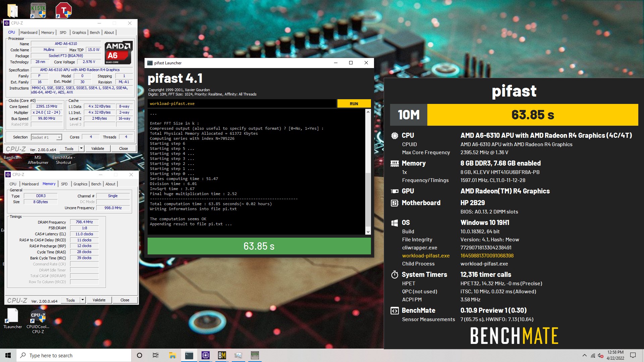Click the Motherboard icon in BenchMate panel
Viewport: 644px width, 362px height.
(x=394, y=203)
